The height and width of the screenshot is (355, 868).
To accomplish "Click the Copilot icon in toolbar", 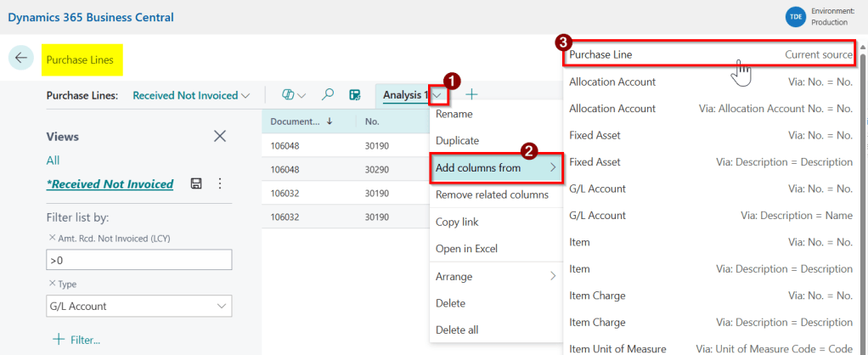I will click(289, 95).
